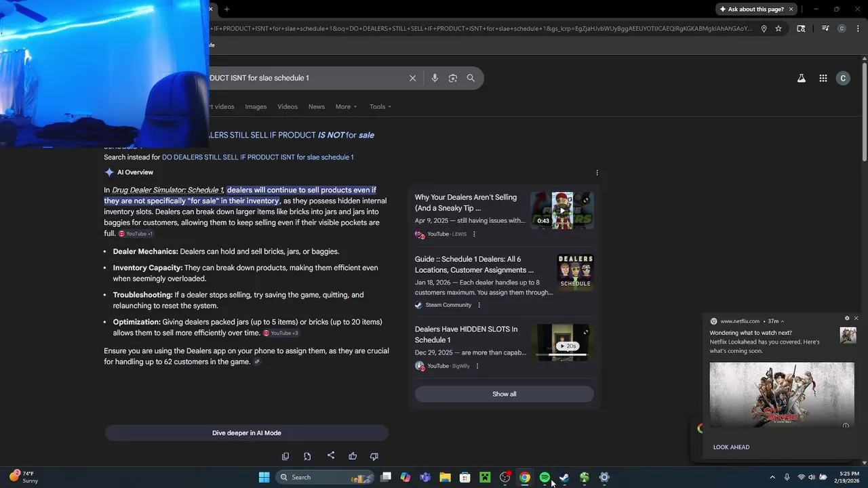Screen dimensions: 868x488
Task: Give AI Overview a thumbs up
Action: tap(353, 457)
